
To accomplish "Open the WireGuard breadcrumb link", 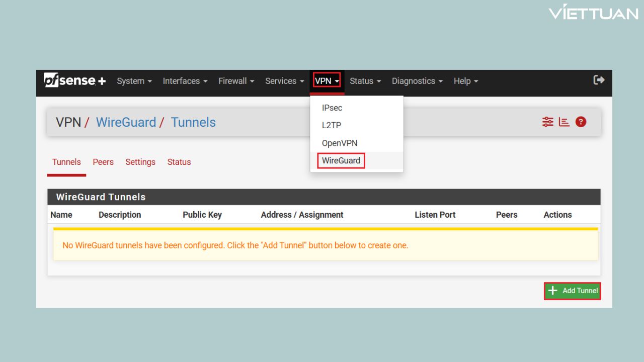I will pyautogui.click(x=126, y=122).
